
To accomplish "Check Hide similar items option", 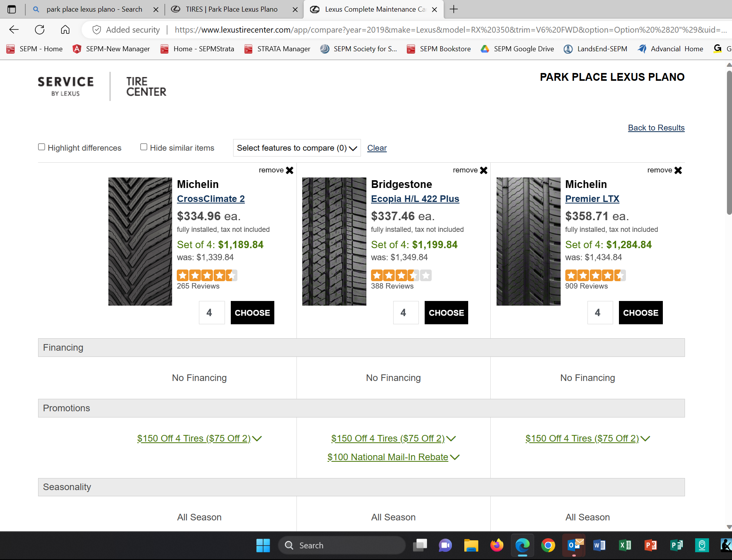I will [144, 147].
